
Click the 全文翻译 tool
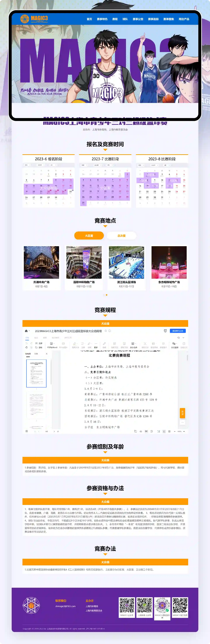(x=175, y=345)
